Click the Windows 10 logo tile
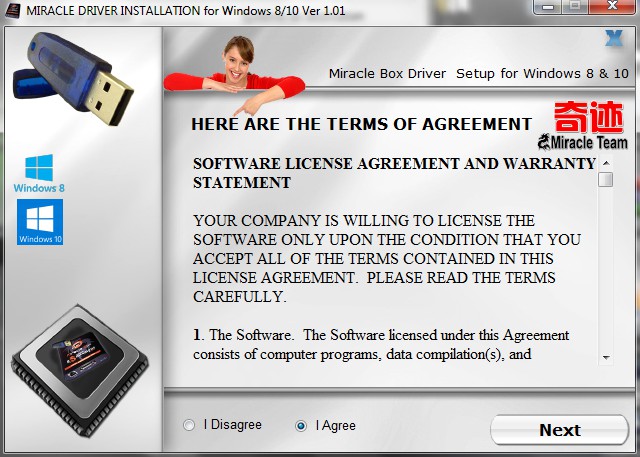The height and width of the screenshot is (457, 640). (x=40, y=222)
